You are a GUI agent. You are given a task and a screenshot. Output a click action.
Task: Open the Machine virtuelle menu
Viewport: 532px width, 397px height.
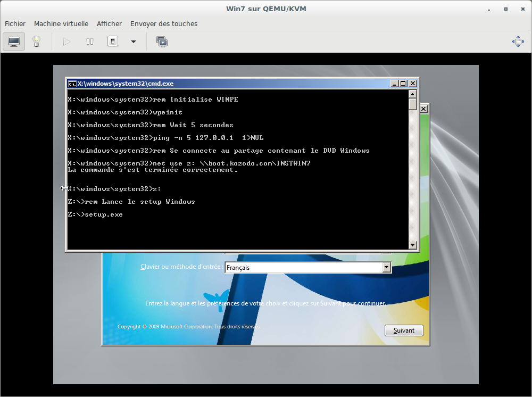pos(61,24)
